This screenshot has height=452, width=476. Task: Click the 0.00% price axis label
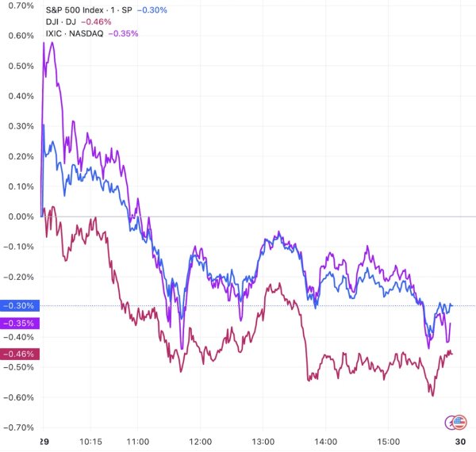point(21,216)
